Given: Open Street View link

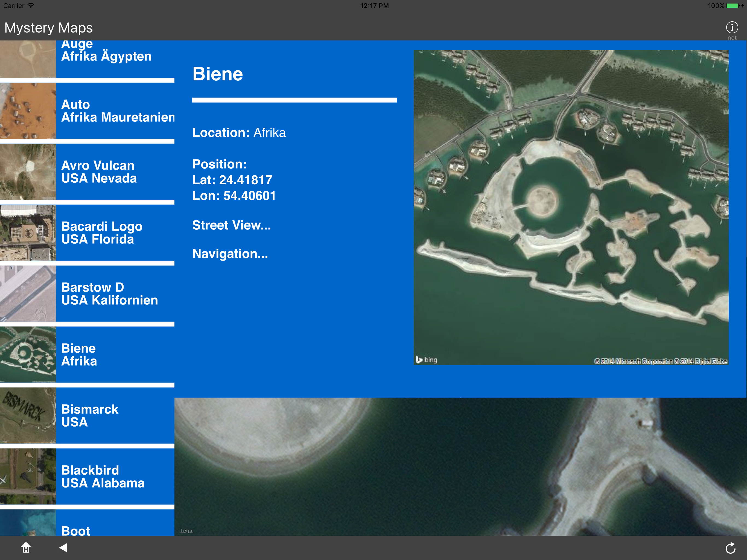Looking at the screenshot, I should (x=231, y=225).
